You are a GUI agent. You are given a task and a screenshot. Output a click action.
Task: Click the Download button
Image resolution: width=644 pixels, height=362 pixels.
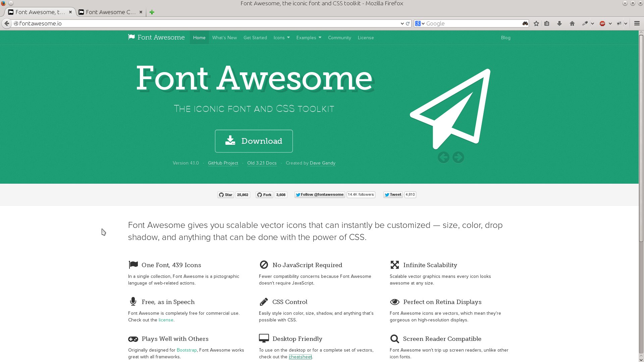click(x=254, y=141)
